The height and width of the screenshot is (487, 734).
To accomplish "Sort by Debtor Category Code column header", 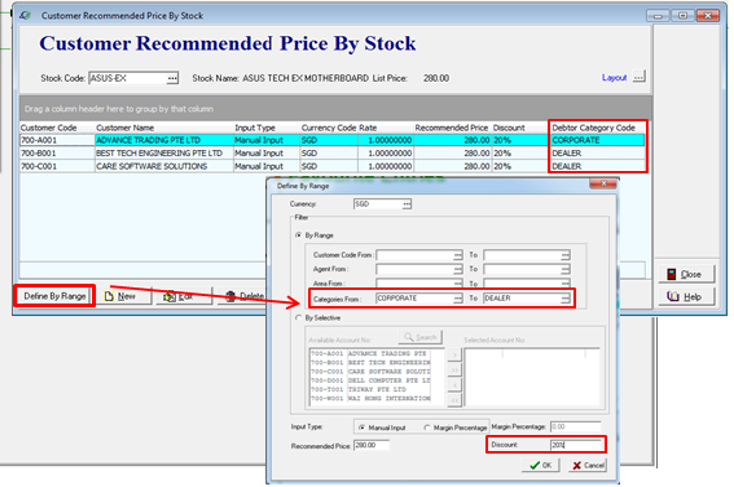I will click(594, 128).
